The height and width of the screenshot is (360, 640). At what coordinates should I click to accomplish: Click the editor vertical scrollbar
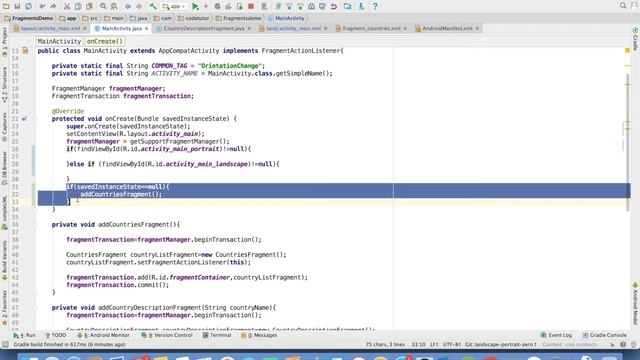point(628,143)
